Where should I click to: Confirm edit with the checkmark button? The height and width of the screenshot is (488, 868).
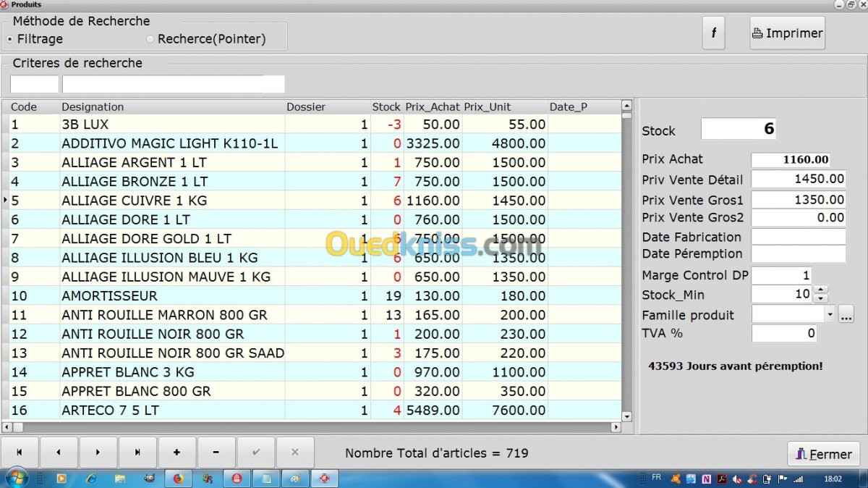(256, 453)
